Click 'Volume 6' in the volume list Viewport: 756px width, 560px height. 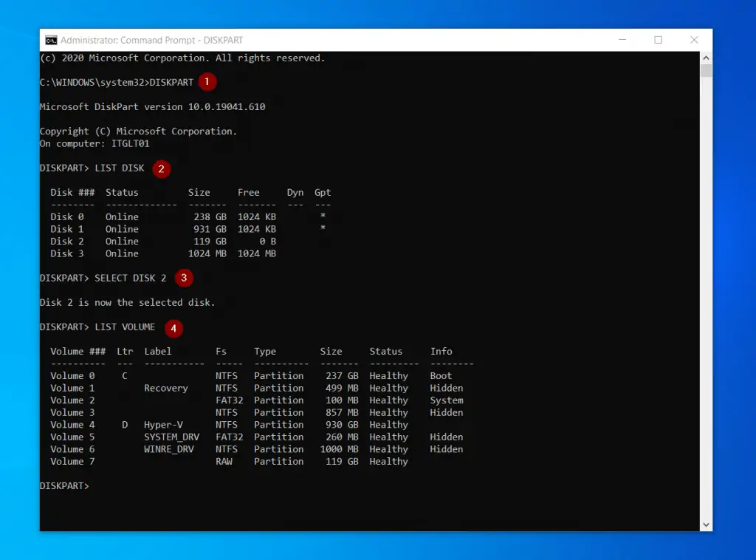[72, 449]
